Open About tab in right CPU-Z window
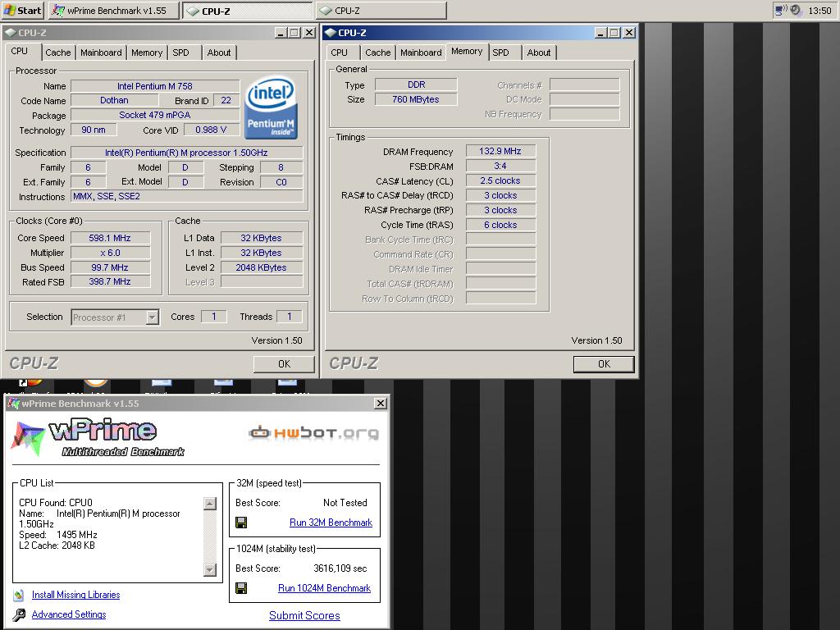840x630 pixels. pos(538,52)
